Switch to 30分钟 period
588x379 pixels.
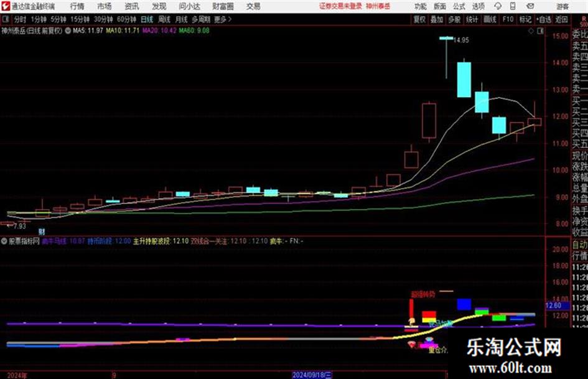(103, 19)
